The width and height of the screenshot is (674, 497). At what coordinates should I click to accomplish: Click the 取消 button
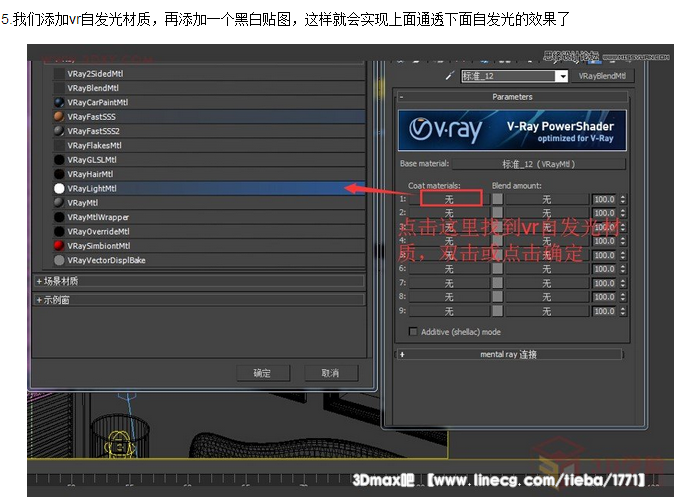[331, 373]
